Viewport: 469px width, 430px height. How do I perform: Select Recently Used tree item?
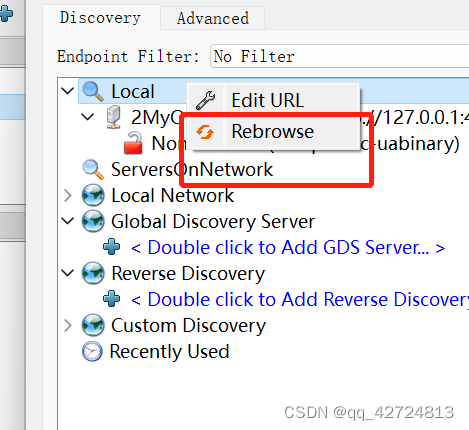point(169,351)
